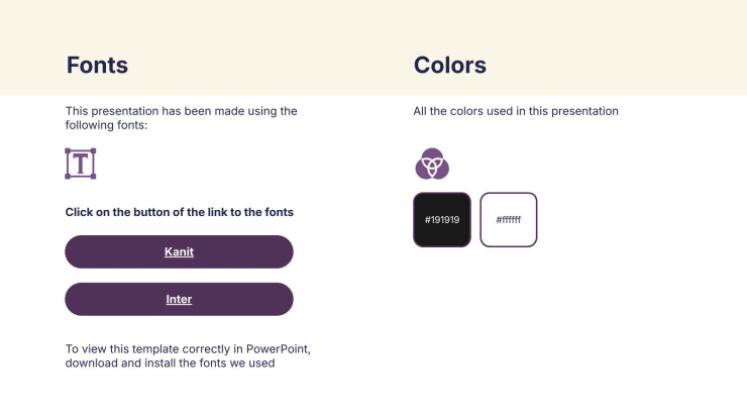Click the Fonts heading
Image resolution: width=747 pixels, height=420 pixels.
tap(97, 65)
